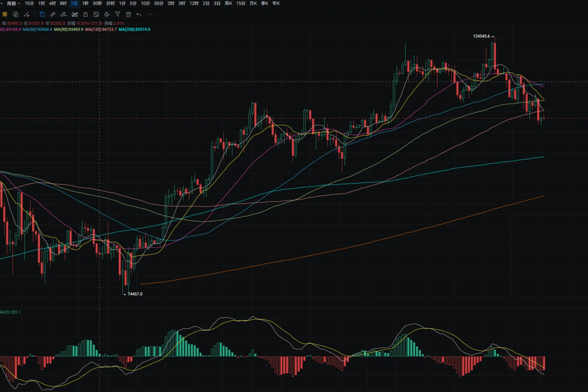Select the 周K weekly candles
The image size is (588, 392).
(228, 3)
